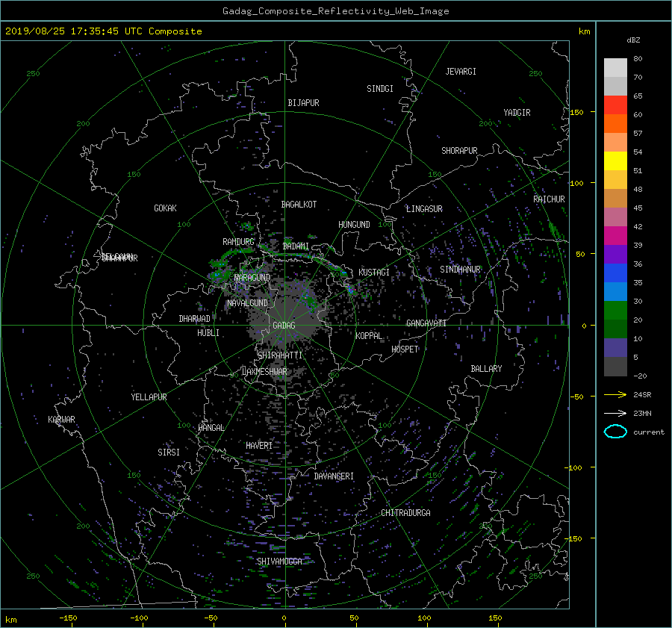Click the BIJAPUR city label

[303, 103]
